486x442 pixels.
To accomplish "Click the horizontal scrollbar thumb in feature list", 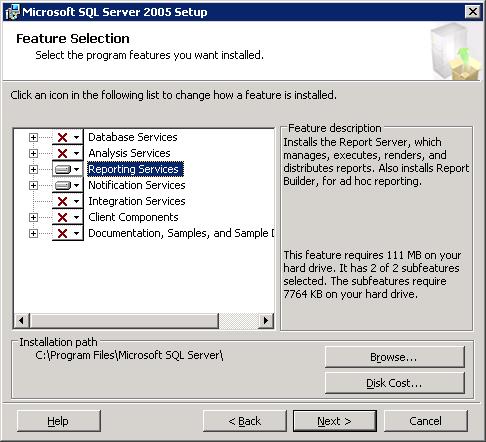I will coord(124,320).
